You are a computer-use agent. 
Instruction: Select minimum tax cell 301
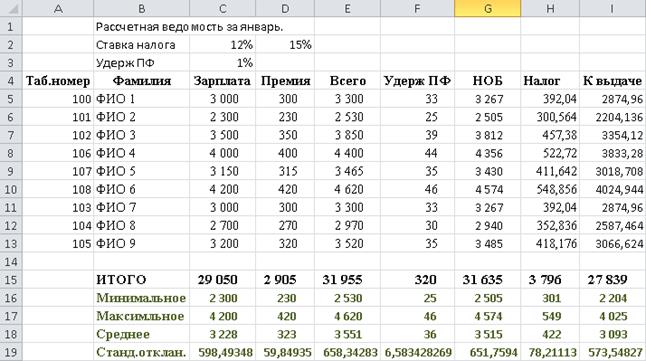(550, 298)
